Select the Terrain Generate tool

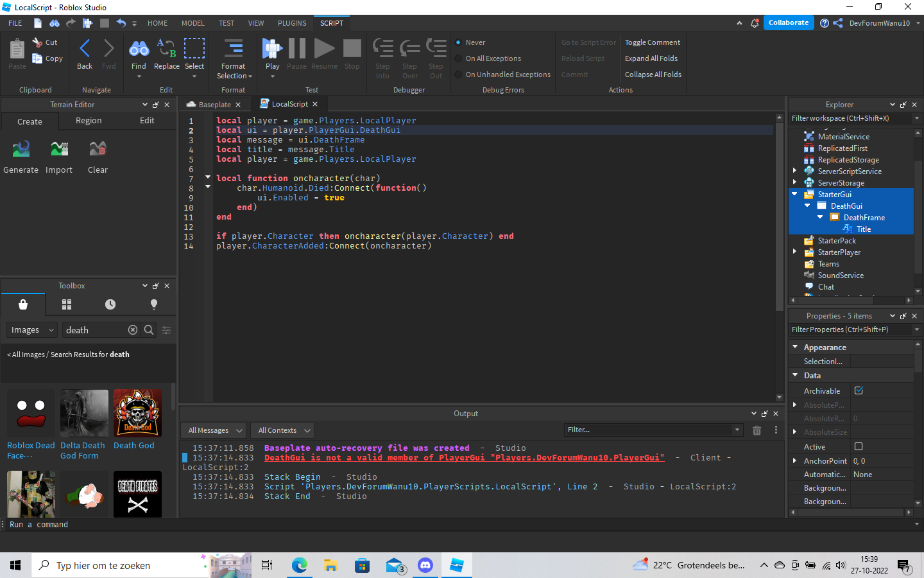tap(21, 150)
